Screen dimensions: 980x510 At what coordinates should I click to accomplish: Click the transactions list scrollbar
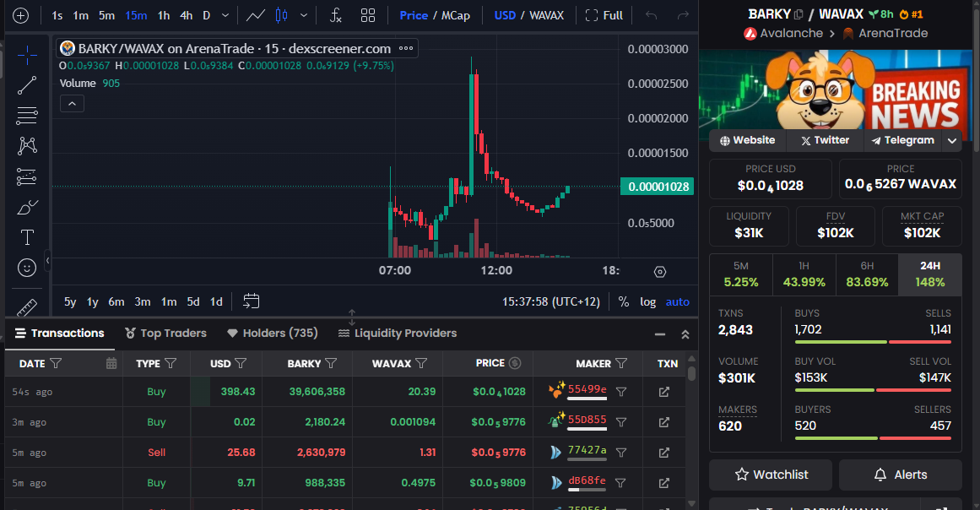(x=692, y=374)
